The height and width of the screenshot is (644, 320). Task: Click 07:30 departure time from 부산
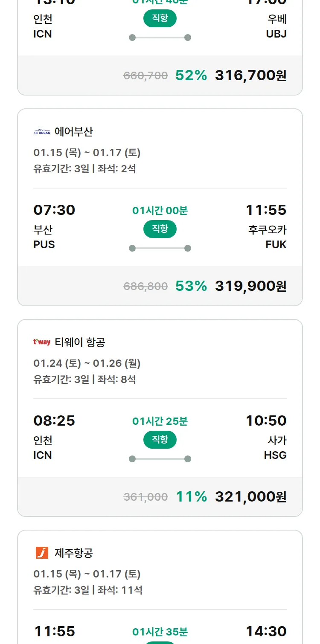click(54, 210)
